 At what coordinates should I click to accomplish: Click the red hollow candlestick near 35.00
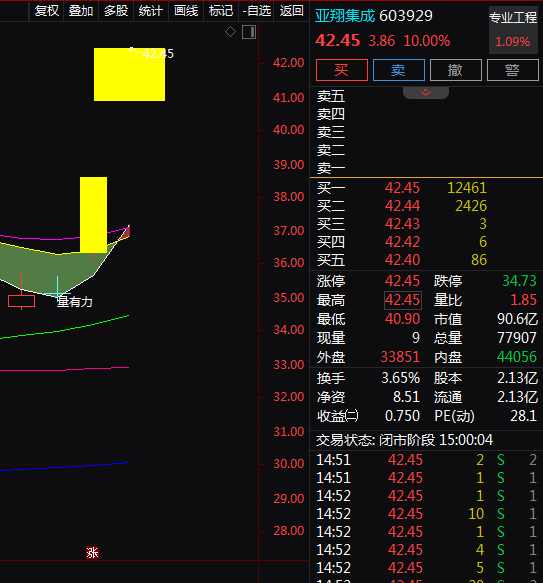[22, 301]
